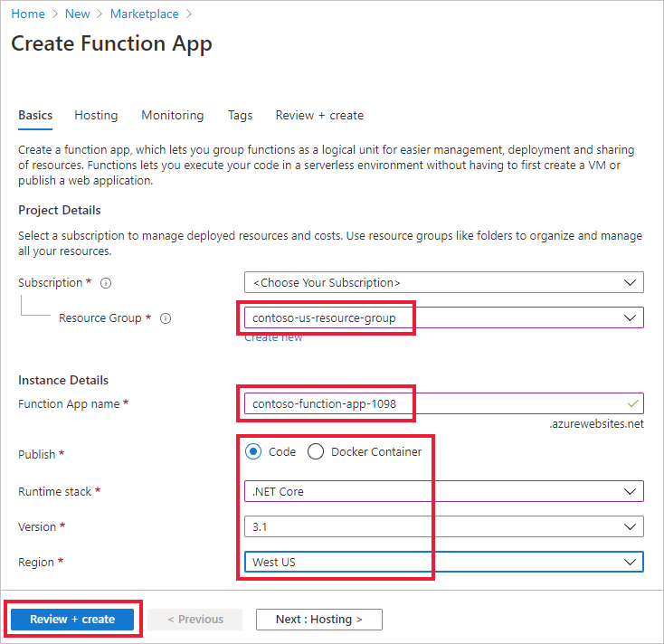Go to the Review + create tab

[x=319, y=116]
